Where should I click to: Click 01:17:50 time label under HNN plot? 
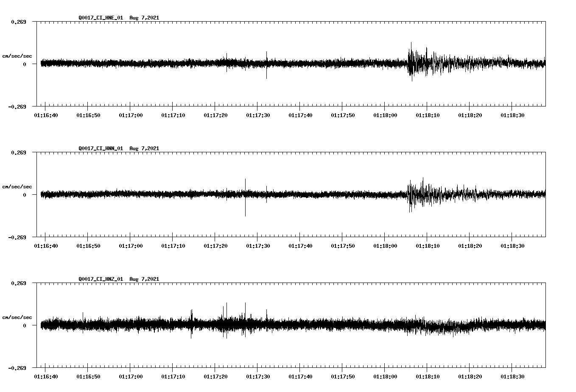[343, 246]
